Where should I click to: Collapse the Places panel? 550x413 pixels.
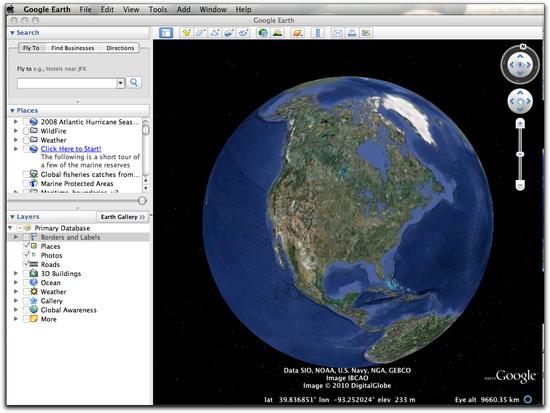[12, 111]
